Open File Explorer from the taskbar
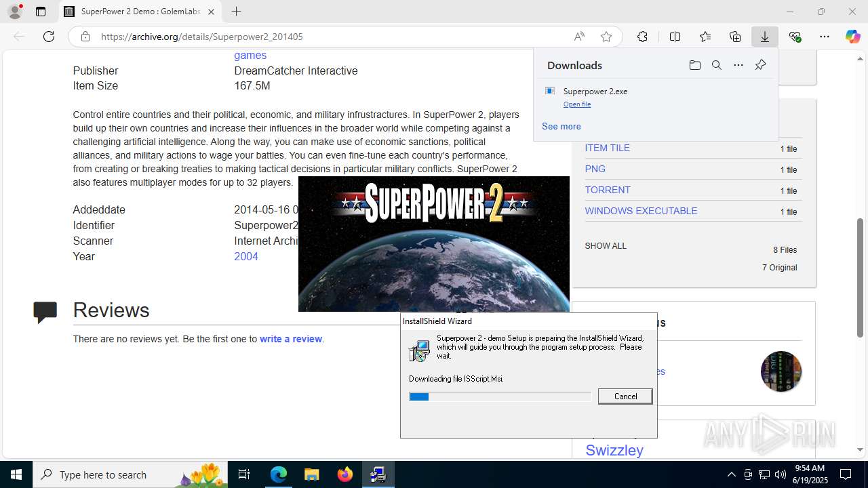This screenshot has width=868, height=488. point(311,474)
